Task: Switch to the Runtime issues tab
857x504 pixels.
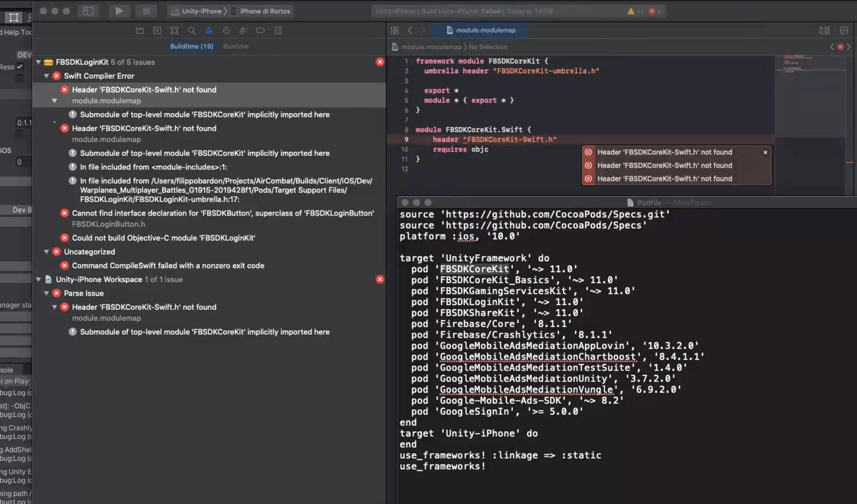Action: point(235,46)
